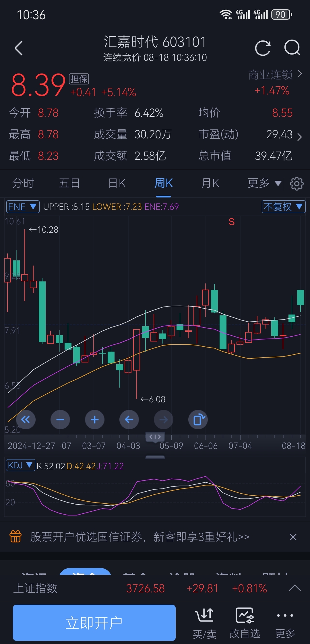
Task: Open 股票开户优选国信证券 promotion link
Action: tap(140, 537)
